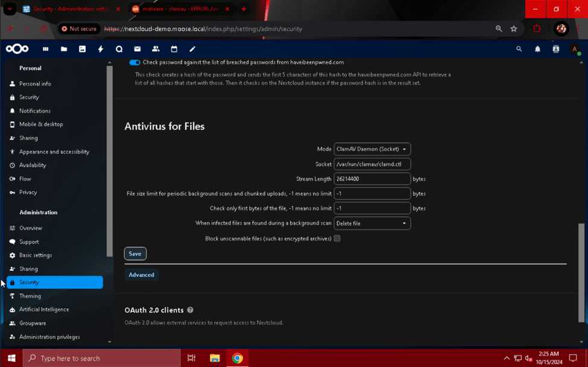Open Appearance and accessibility settings
Screen dimensions: 588x367
tap(55, 152)
